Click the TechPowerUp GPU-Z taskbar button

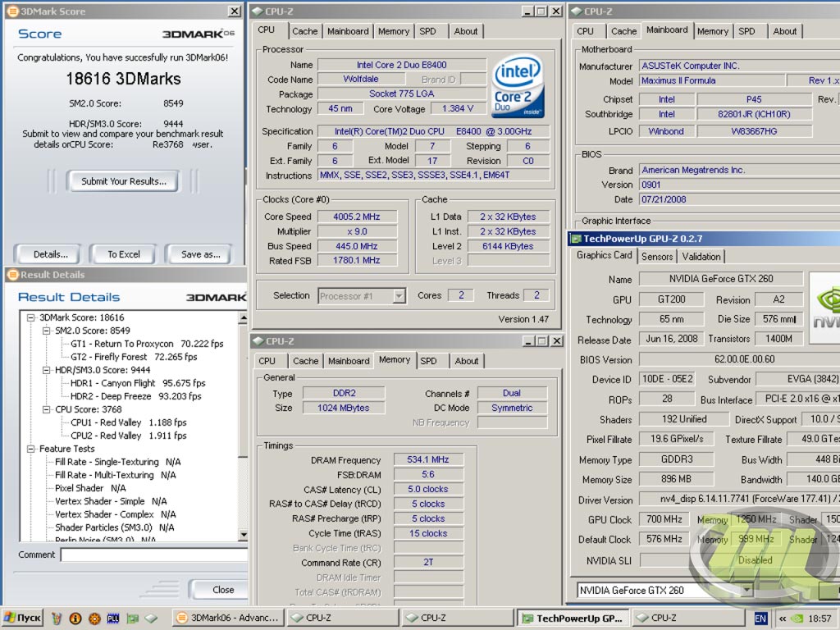pyautogui.click(x=573, y=619)
